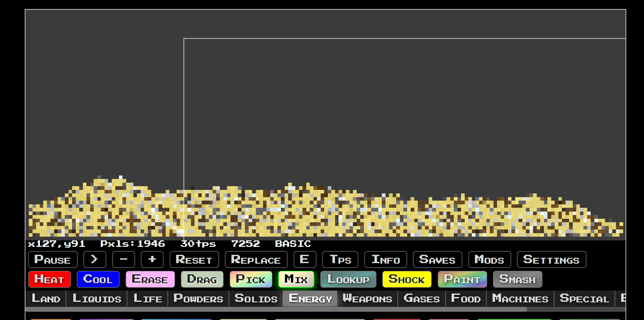This screenshot has width=644, height=320.
Task: Select the Mix tool
Action: (x=296, y=279)
